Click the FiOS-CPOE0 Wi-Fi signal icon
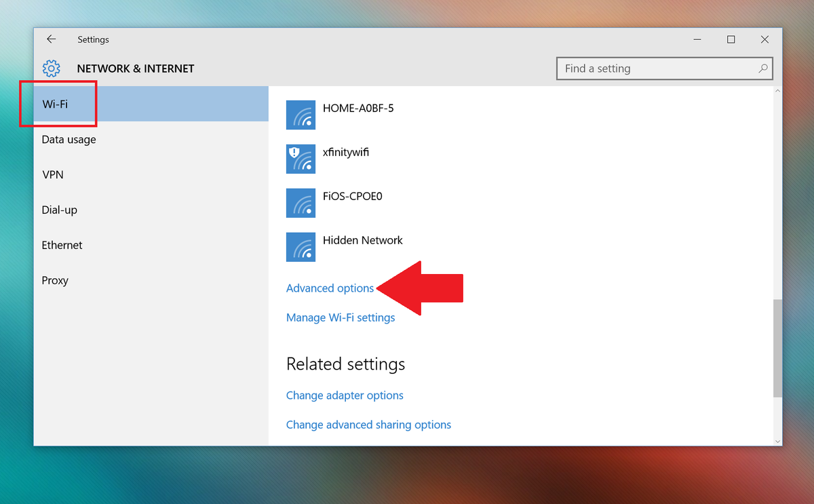 click(x=301, y=202)
